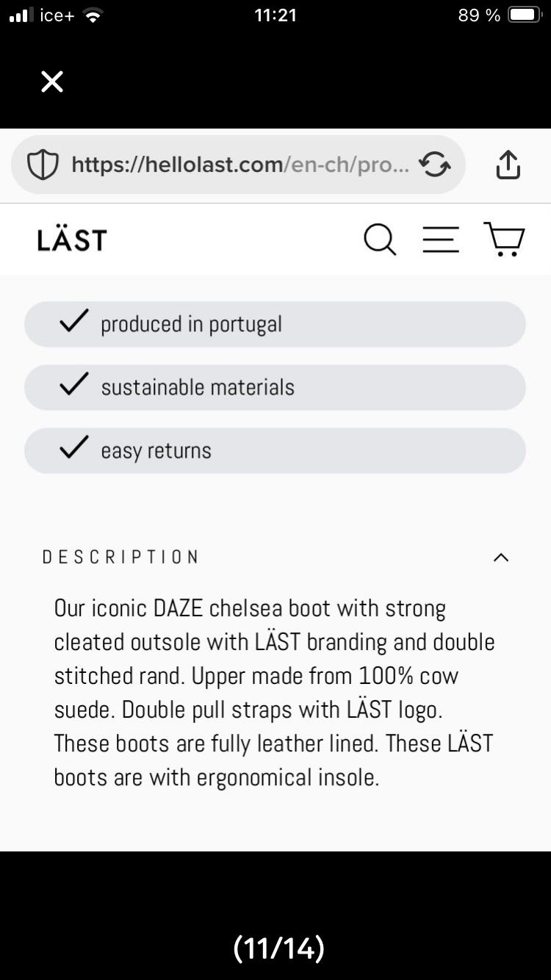Reload the page with refresh icon
The image size is (551, 980).
click(x=435, y=165)
